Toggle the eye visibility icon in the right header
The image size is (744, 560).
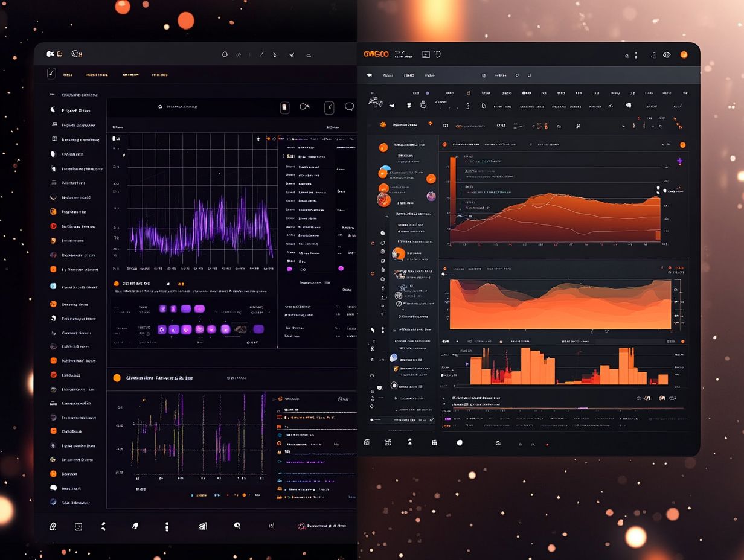point(667,55)
